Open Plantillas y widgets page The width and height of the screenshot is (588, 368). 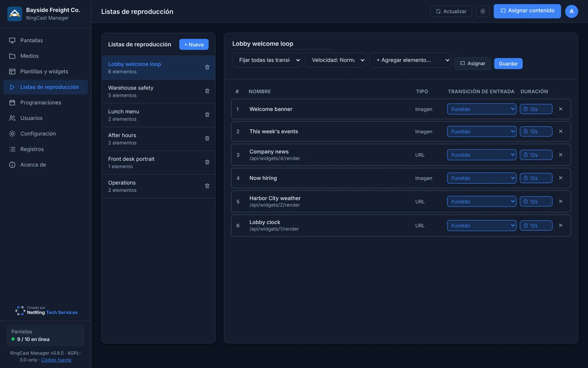coord(46,71)
